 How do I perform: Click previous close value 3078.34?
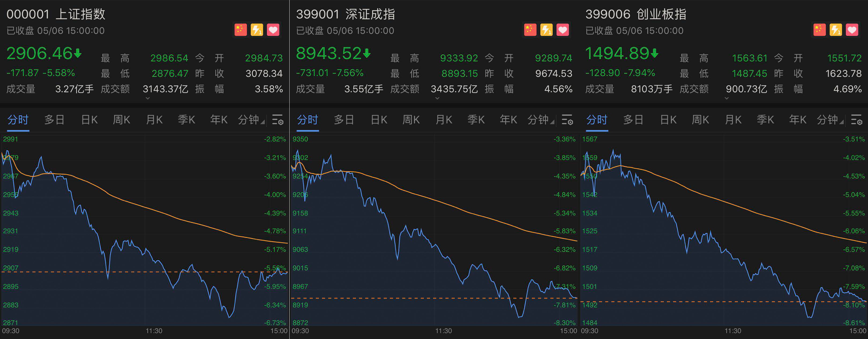(264, 73)
